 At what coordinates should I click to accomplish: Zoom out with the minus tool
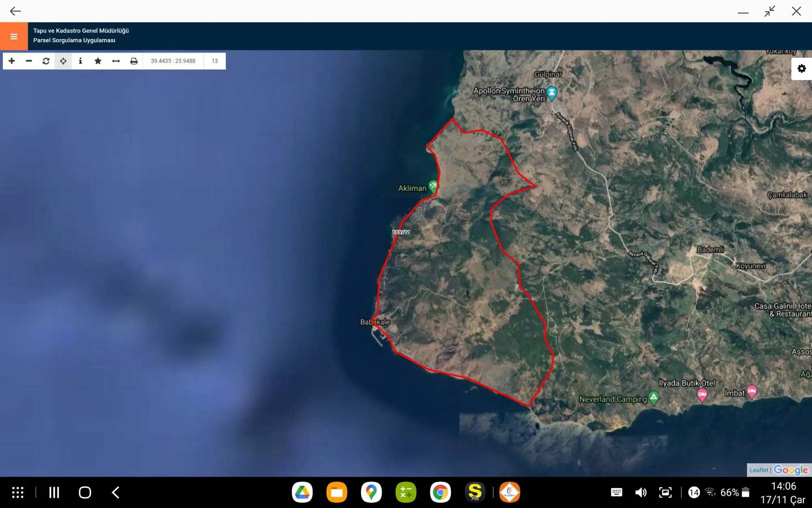click(29, 61)
